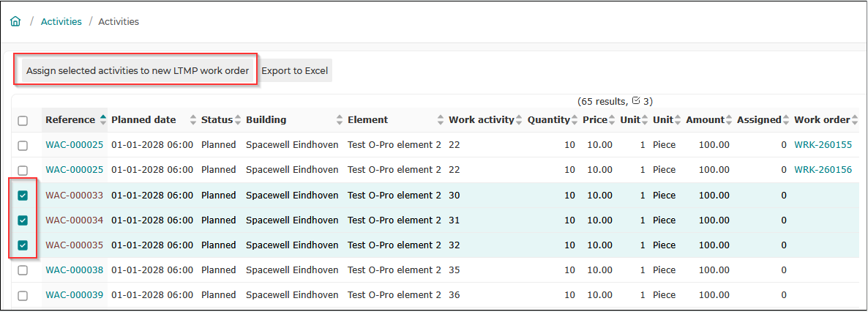Viewport: 868px width, 312px height.
Task: Deselect the WAC-000035 row checkbox
Action: coord(23,245)
